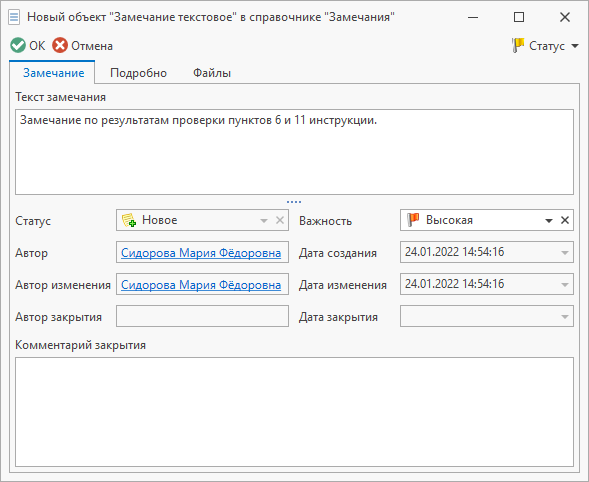589x482 pixels.
Task: Open the Статус toolbar dropdown arrow
Action: pos(575,46)
